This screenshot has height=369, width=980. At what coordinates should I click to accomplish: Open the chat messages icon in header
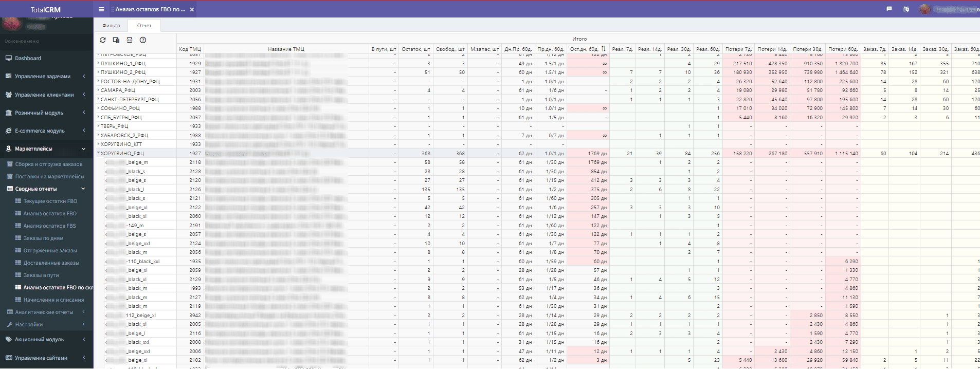click(889, 9)
